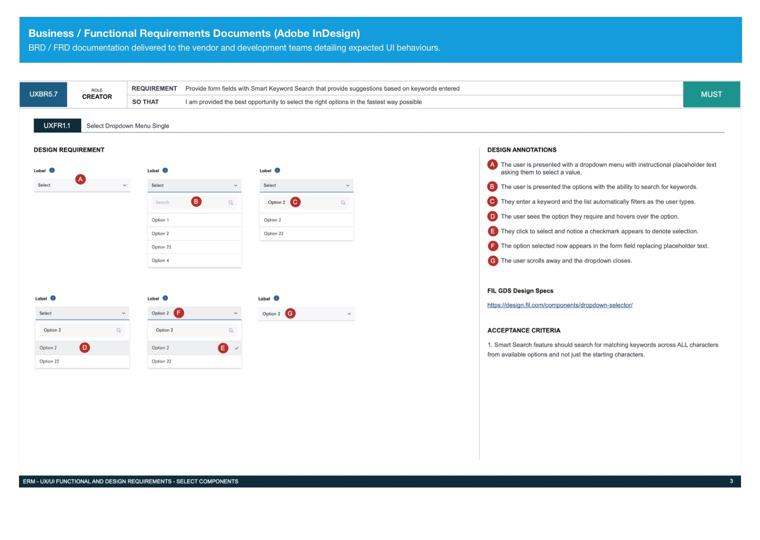Open the closed Option 2 dropdown marked G

point(306,314)
